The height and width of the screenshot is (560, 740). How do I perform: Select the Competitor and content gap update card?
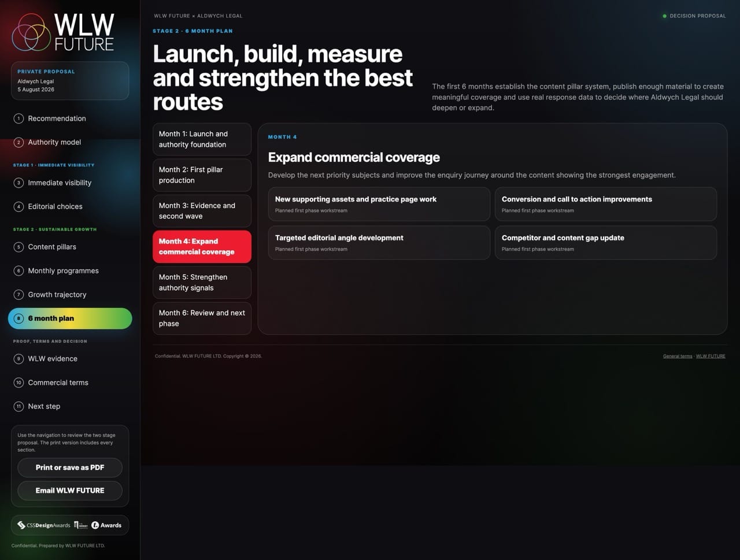606,243
